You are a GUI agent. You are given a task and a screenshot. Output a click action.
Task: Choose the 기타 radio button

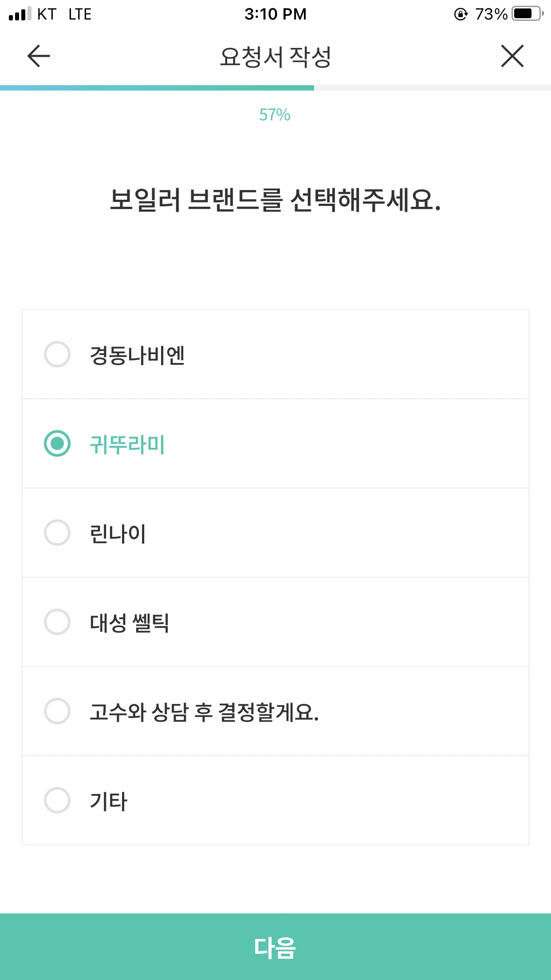point(57,800)
